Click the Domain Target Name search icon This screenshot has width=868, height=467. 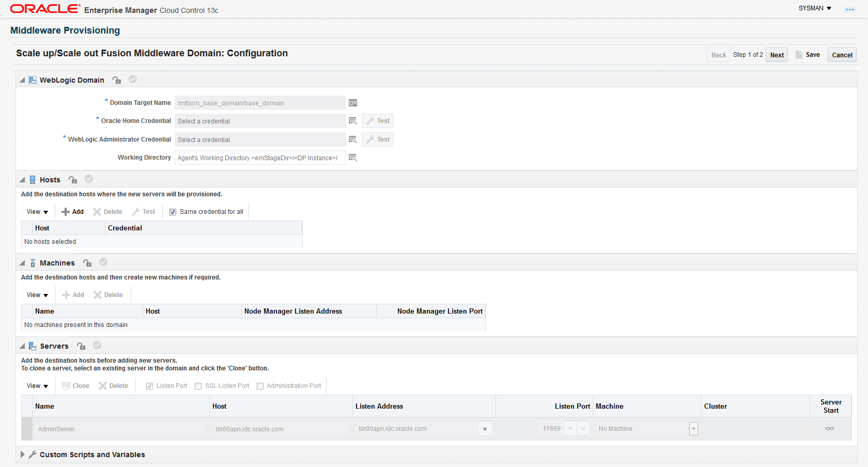[353, 103]
